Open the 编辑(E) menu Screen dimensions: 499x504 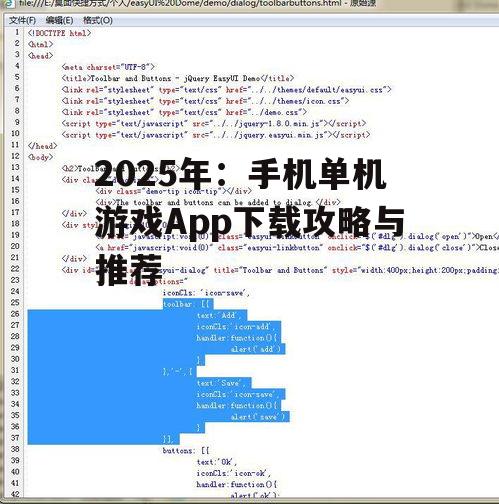[59, 20]
